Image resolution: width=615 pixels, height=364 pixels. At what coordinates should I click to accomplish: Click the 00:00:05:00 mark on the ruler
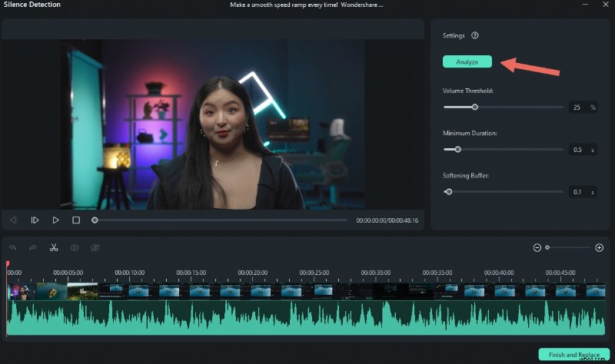[68, 273]
